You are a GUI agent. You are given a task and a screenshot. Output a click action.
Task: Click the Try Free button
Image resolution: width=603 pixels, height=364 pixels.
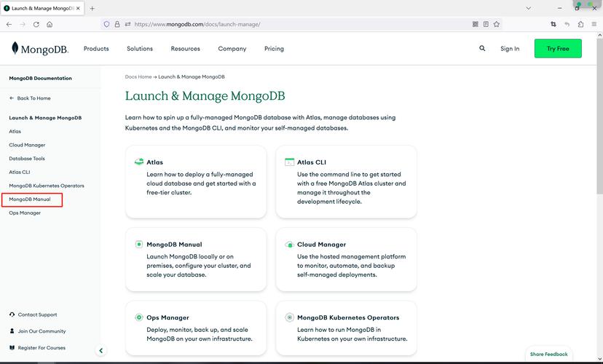558,49
